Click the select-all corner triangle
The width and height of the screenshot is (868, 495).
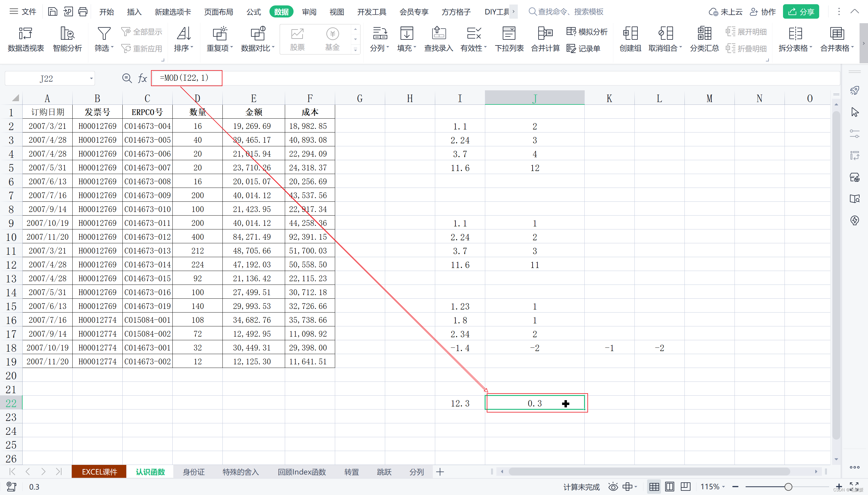click(15, 98)
